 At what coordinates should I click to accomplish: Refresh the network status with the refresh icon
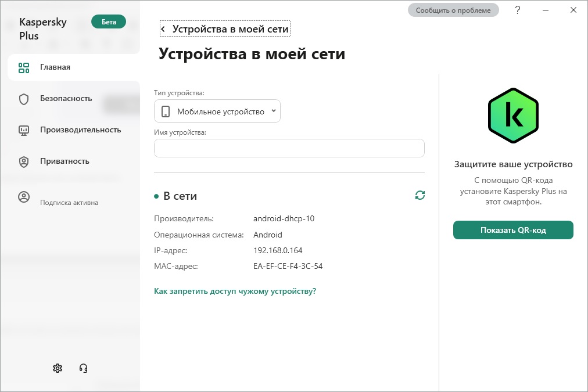420,195
